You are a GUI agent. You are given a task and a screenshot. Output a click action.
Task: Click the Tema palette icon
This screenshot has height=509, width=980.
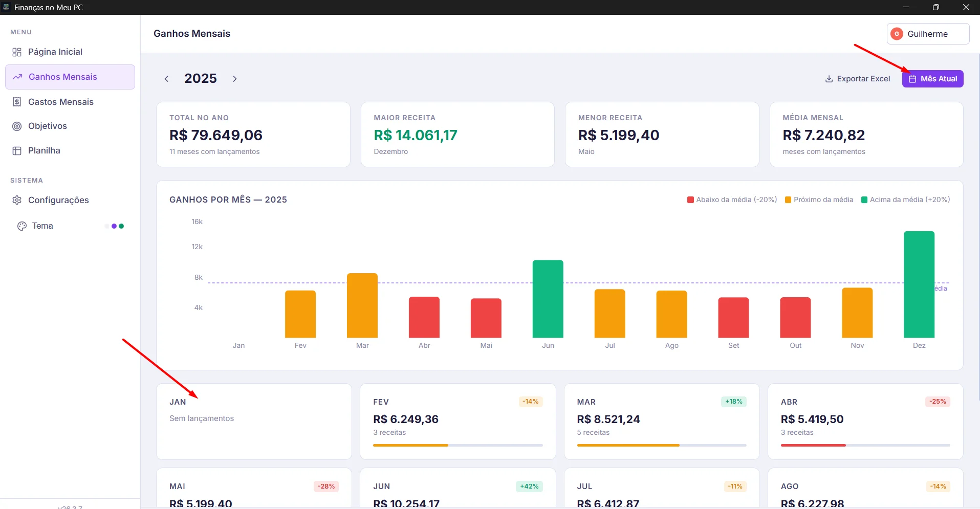(x=21, y=226)
